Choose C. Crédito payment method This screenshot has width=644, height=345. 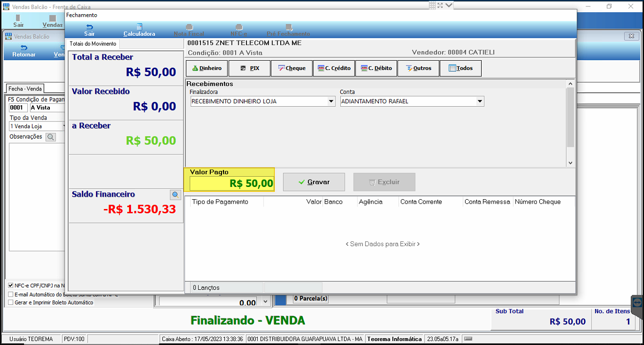pos(334,69)
